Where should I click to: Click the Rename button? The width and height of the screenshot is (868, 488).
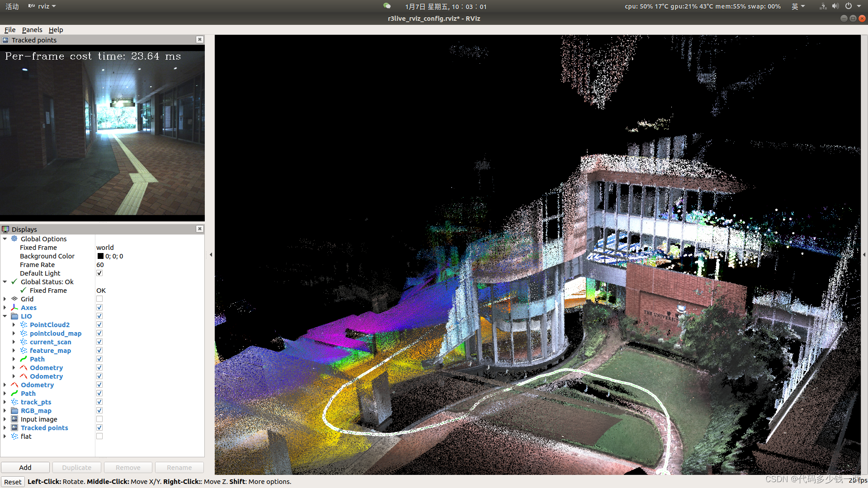pos(179,467)
